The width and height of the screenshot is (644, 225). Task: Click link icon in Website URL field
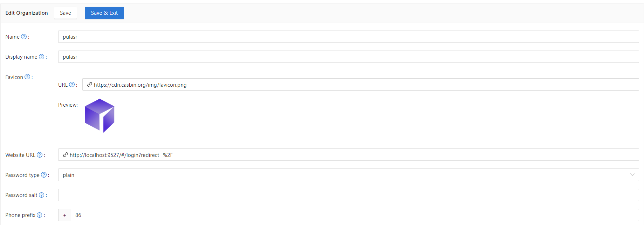(x=66, y=155)
